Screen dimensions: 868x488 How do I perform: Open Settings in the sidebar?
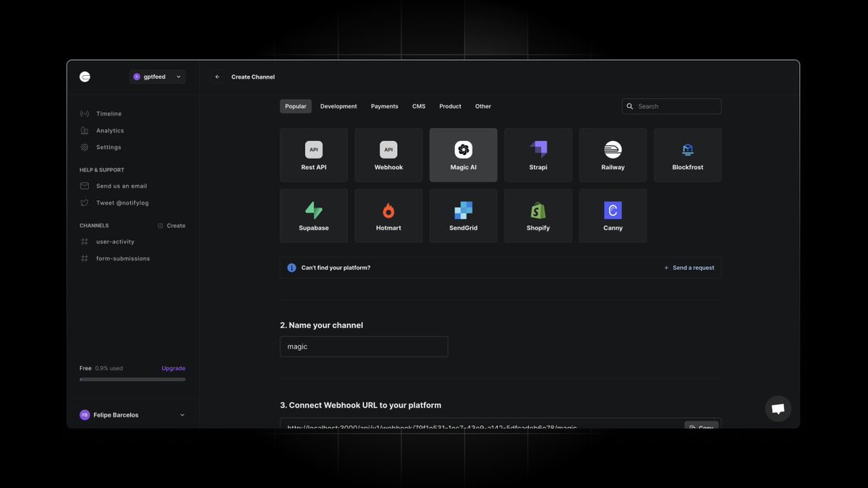point(109,147)
